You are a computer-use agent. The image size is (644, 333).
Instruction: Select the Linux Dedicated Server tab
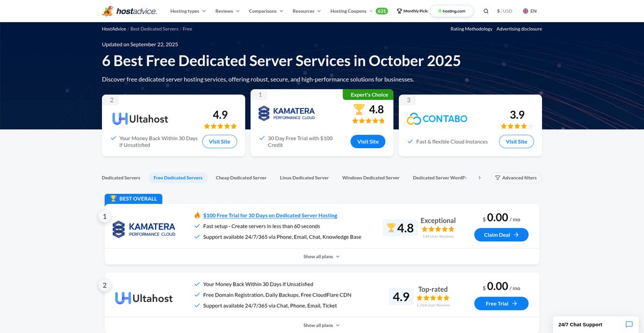point(304,178)
